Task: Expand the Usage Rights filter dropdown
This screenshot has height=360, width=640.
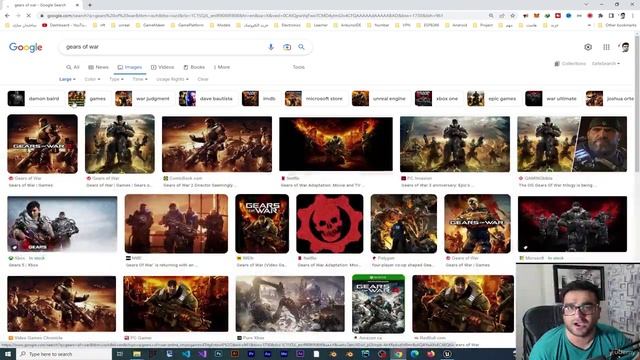Action: [x=172, y=79]
